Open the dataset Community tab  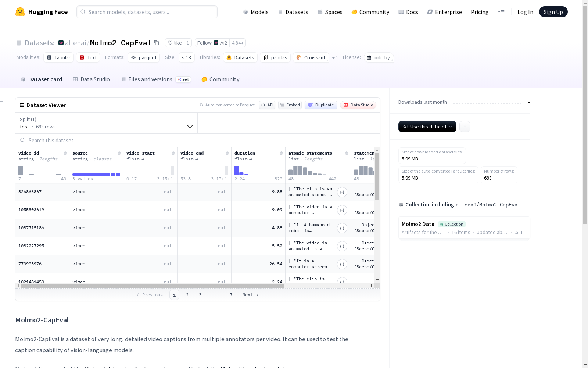(220, 79)
